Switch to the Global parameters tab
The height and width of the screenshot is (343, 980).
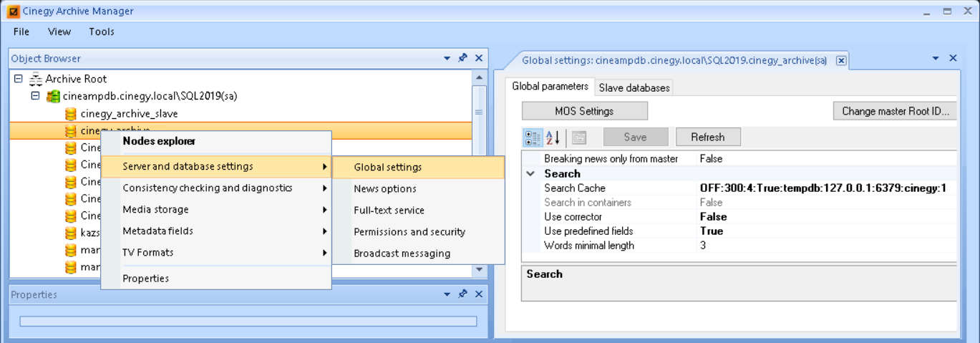point(550,87)
